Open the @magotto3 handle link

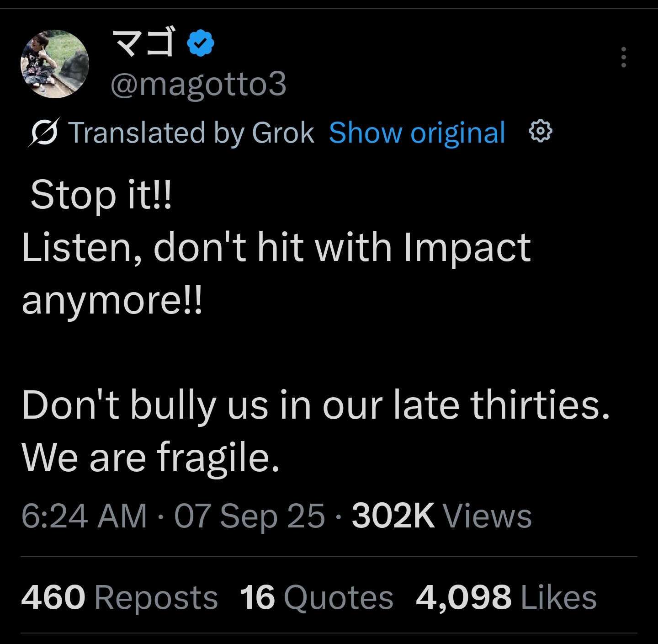[198, 84]
